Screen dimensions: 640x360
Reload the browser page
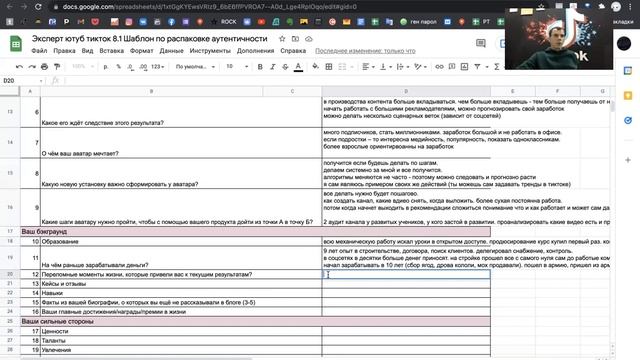(38, 7)
